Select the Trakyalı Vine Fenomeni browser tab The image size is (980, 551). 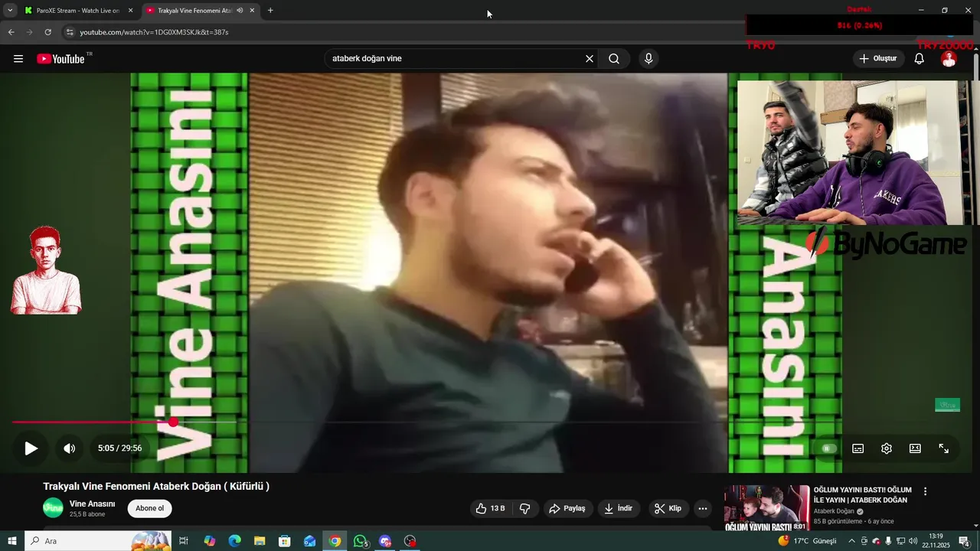coord(195,11)
